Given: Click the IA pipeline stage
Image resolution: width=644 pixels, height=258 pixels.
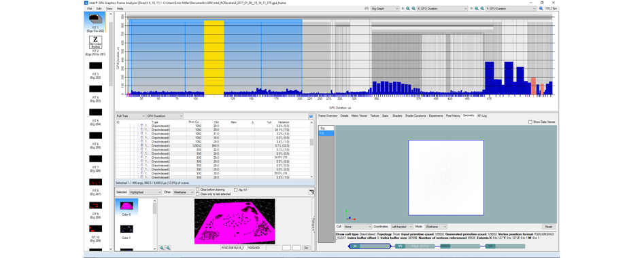Looking at the screenshot, I should [x=369, y=246].
